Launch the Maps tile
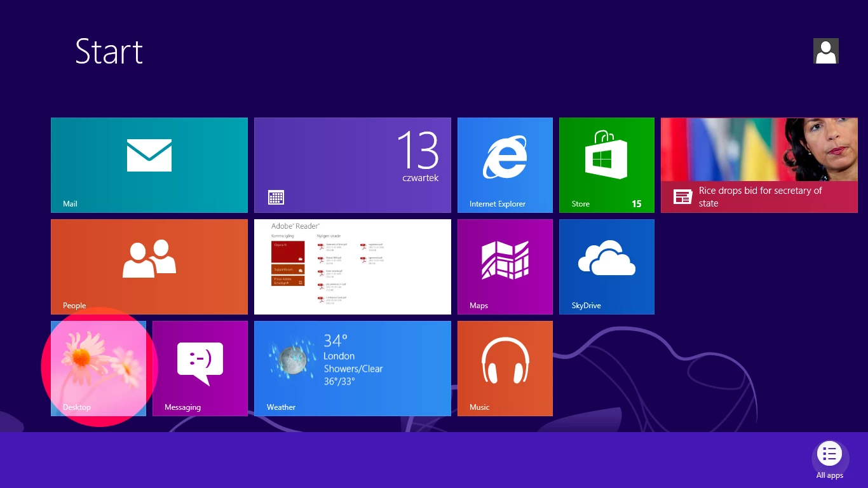This screenshot has height=488, width=868. pos(505,267)
